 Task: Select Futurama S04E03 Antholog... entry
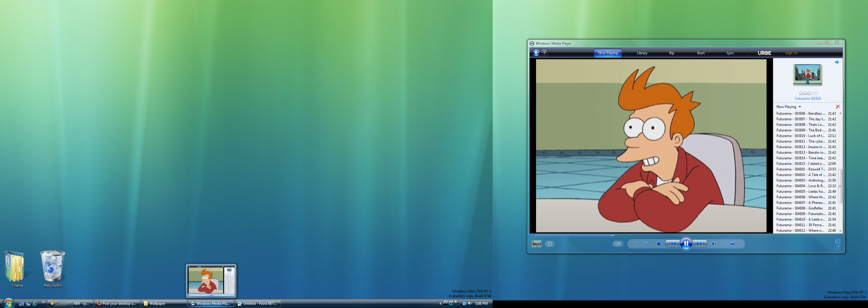pyautogui.click(x=806, y=180)
